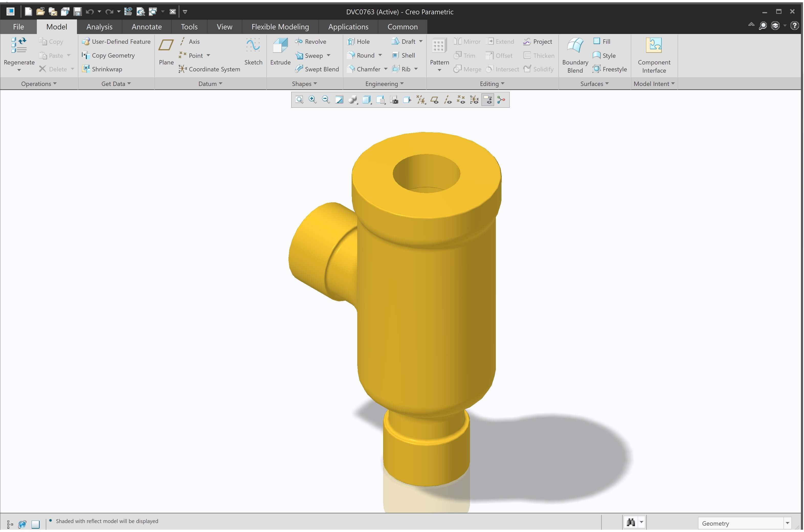Expand the Editing group dropdown
Screen dimensions: 804x532
(492, 84)
